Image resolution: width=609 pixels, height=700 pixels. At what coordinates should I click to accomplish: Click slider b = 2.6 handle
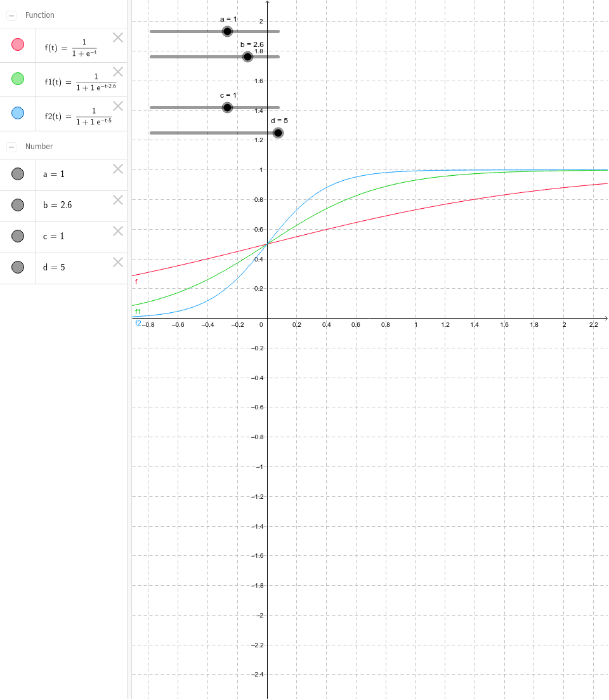(247, 56)
